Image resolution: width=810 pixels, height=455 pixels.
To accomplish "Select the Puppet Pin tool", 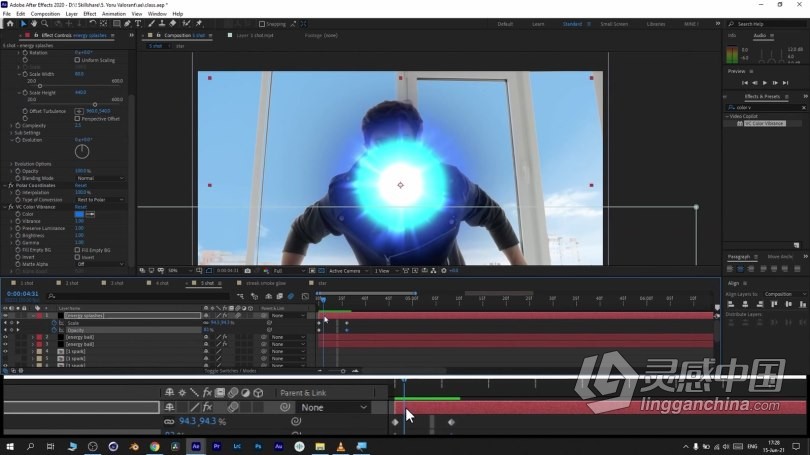I will tap(199, 24).
